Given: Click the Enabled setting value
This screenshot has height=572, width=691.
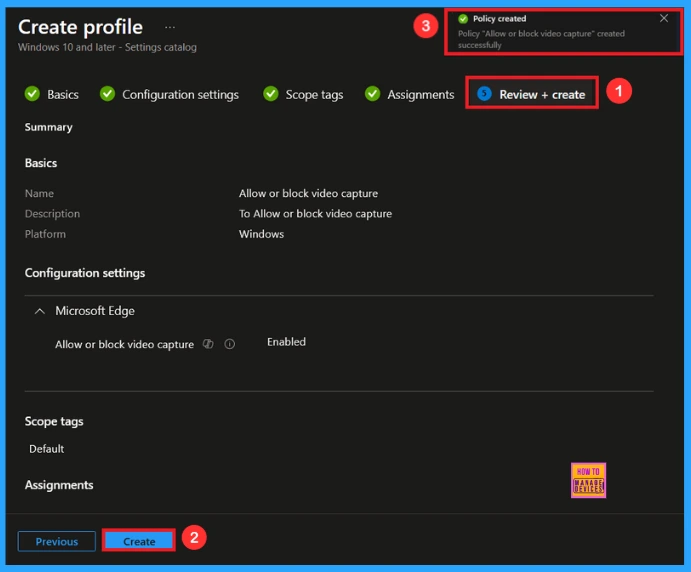Looking at the screenshot, I should 286,342.
